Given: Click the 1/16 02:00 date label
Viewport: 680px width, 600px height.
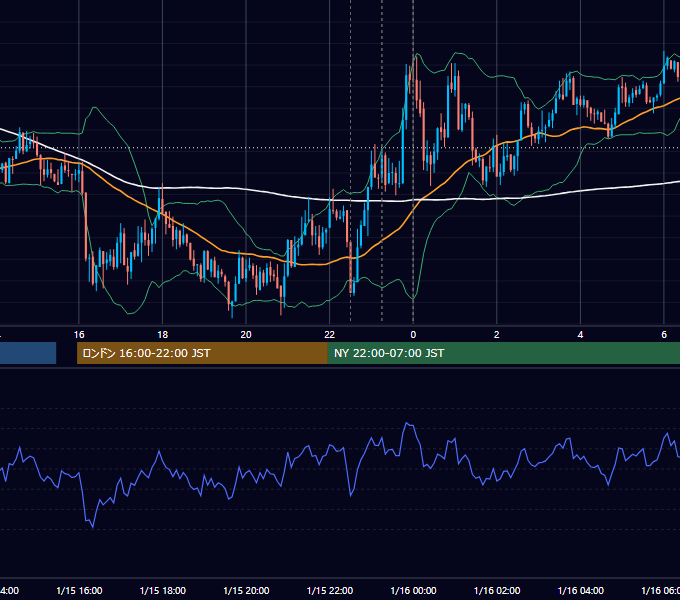Looking at the screenshot, I should tap(497, 590).
